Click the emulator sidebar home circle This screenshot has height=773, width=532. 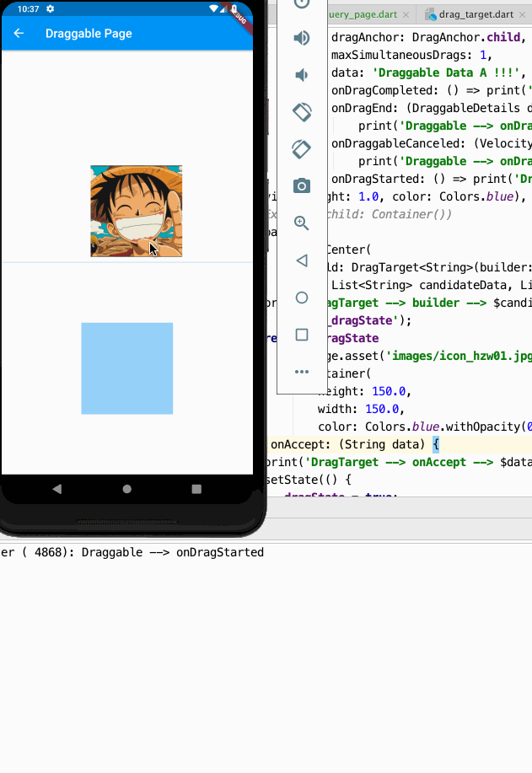tap(302, 298)
